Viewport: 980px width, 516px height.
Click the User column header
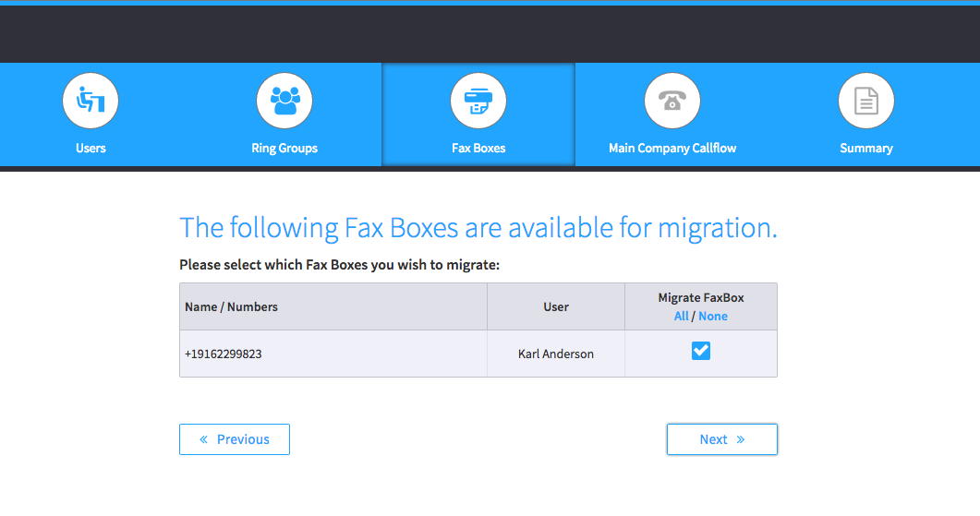556,306
